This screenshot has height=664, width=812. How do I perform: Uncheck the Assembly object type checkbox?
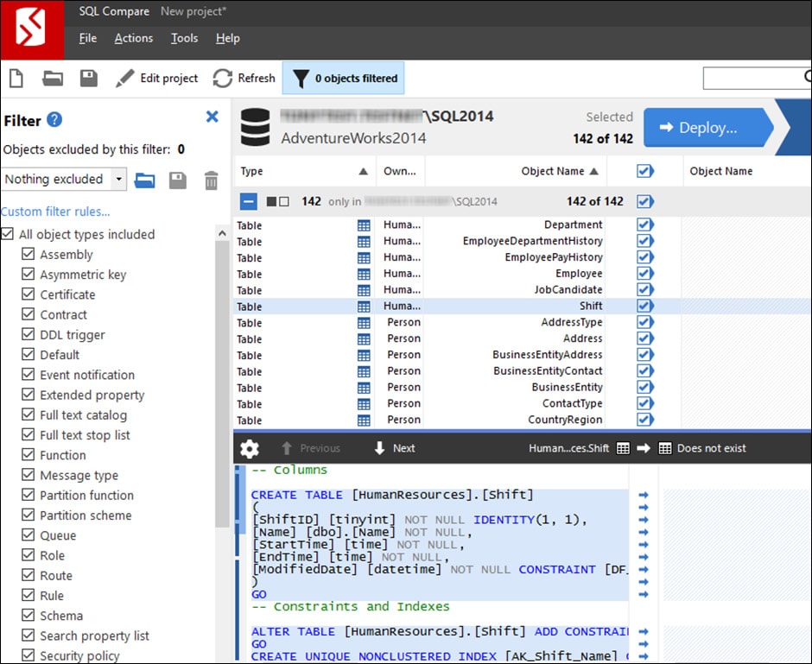pos(28,255)
